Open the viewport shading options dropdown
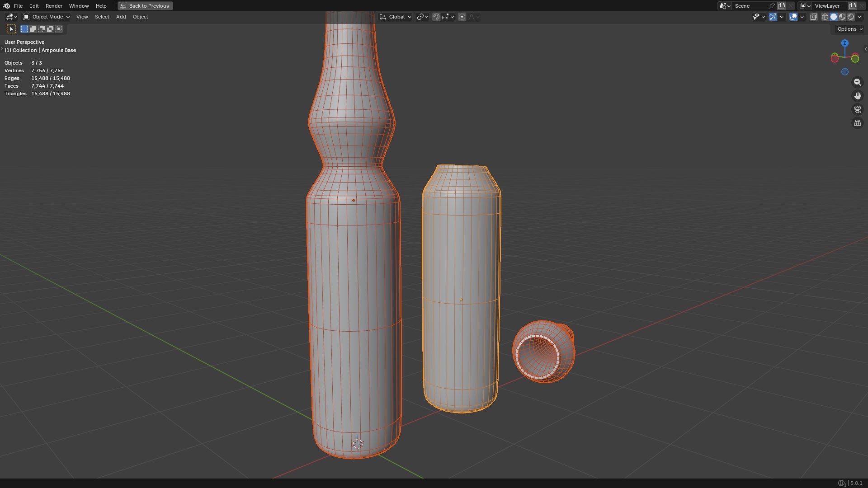The image size is (868, 488). 859,17
